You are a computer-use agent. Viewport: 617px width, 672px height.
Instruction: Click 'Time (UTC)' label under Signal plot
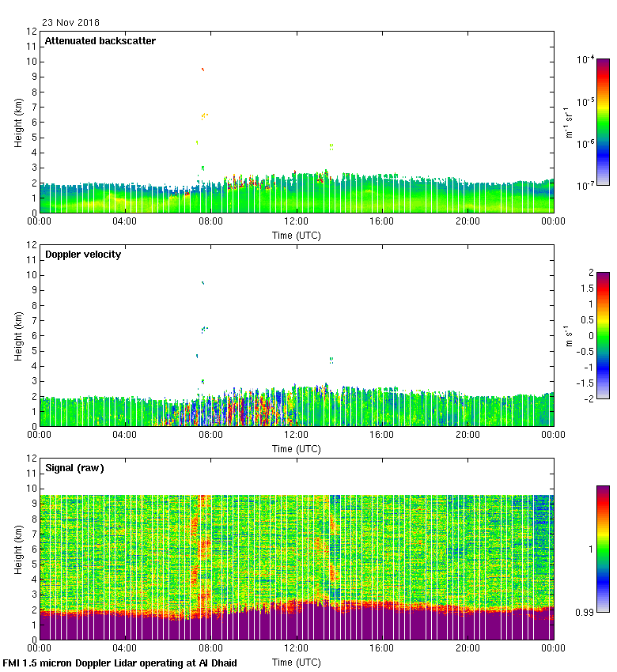[x=297, y=662]
